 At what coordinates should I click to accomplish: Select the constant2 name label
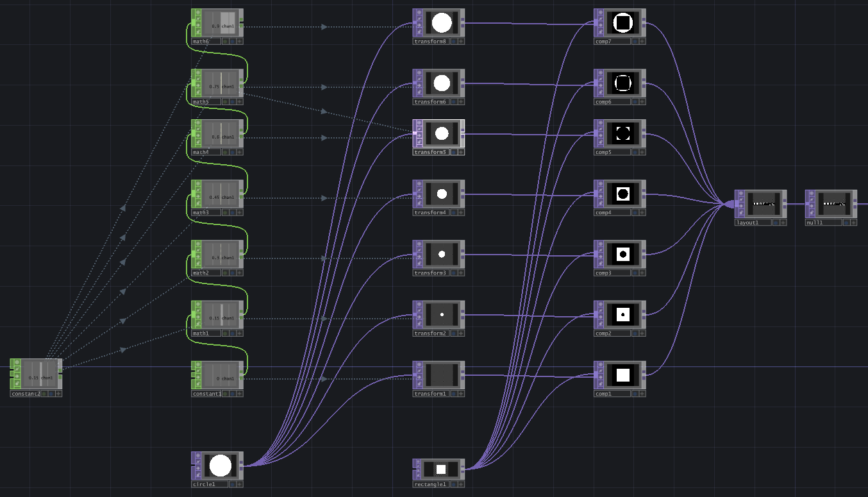[24, 393]
